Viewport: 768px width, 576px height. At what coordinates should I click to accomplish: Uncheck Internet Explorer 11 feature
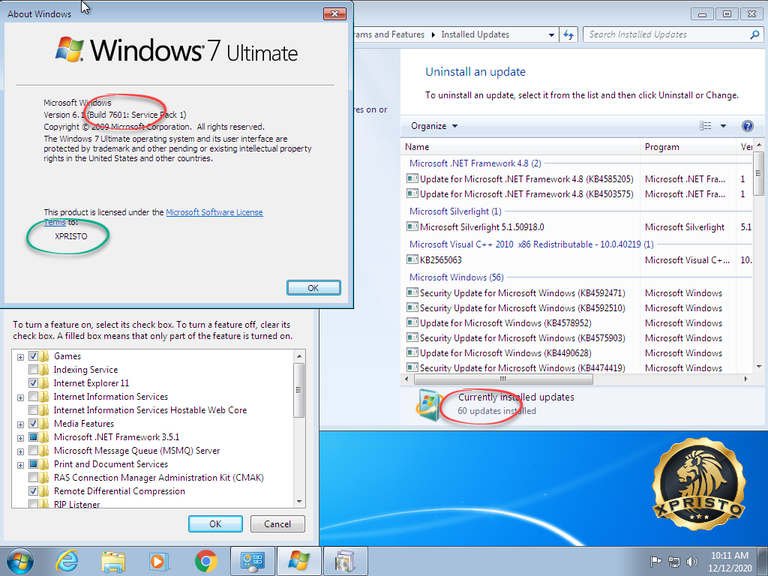point(33,383)
